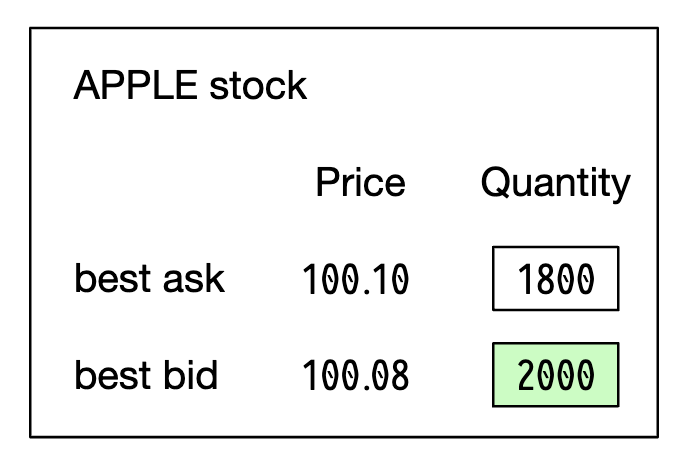The height and width of the screenshot is (462, 690).
Task: Select the Price column header
Action: click(360, 183)
